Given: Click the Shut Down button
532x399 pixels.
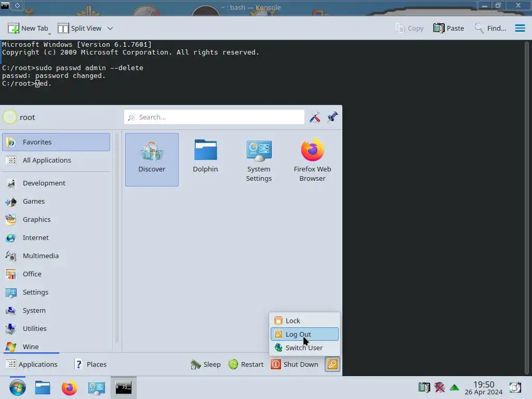Looking at the screenshot, I should (x=295, y=364).
